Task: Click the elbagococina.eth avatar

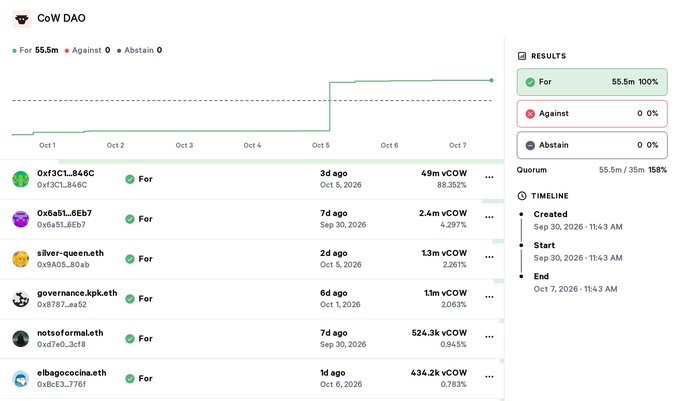Action: point(21,378)
